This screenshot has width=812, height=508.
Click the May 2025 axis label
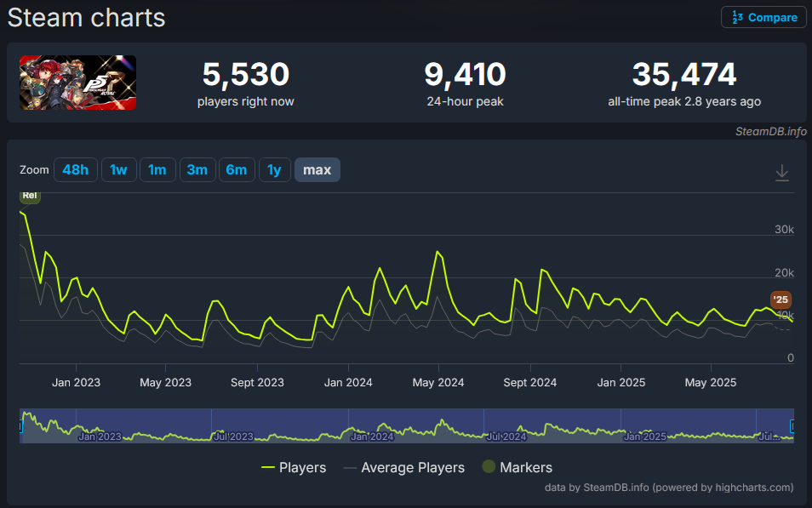coord(711,383)
